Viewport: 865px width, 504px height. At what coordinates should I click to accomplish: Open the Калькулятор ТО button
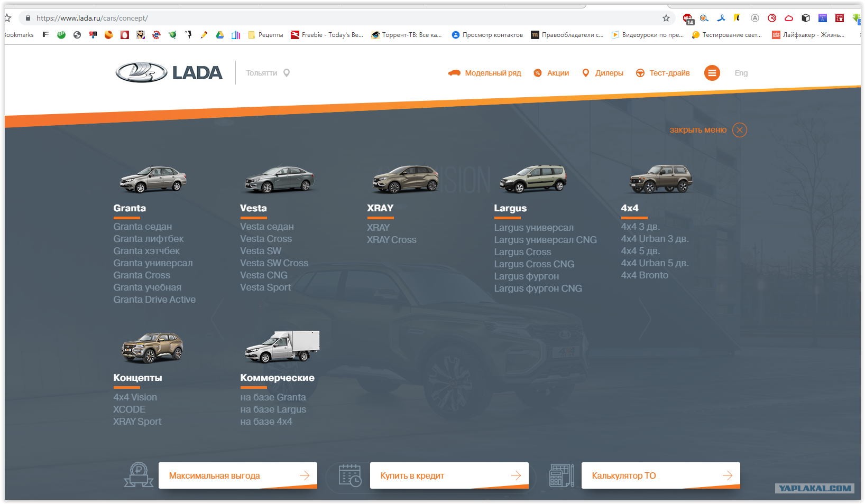pyautogui.click(x=661, y=475)
